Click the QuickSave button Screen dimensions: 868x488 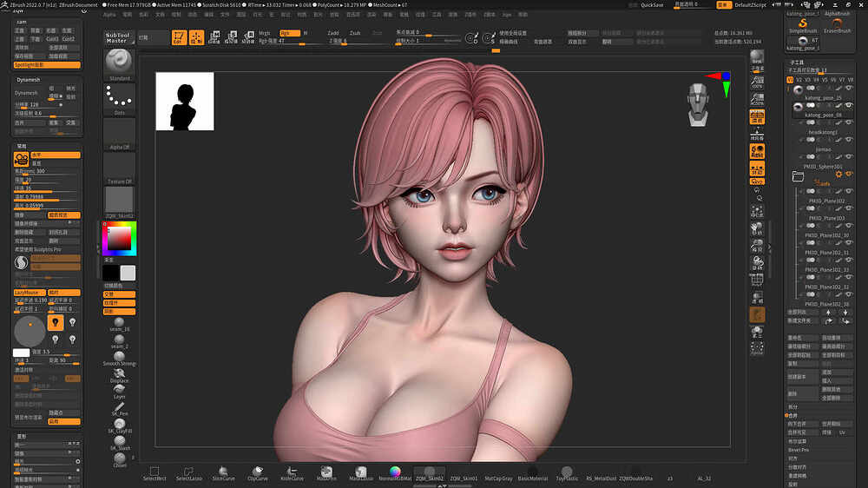pyautogui.click(x=652, y=5)
